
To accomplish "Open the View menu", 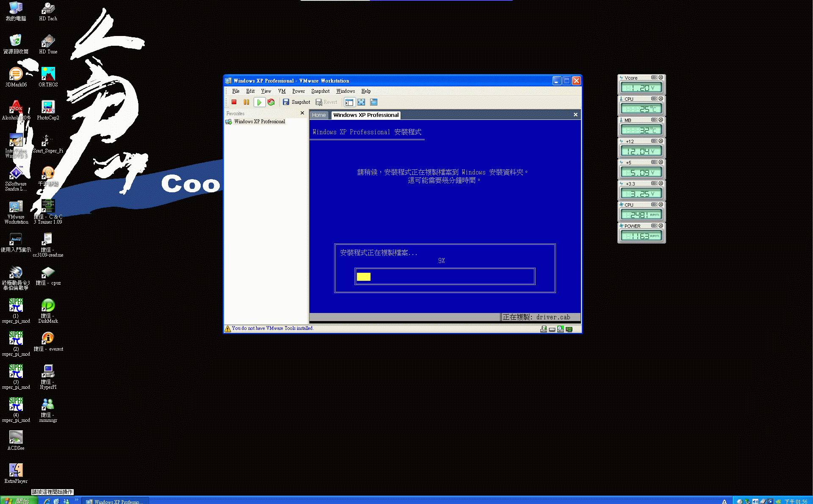I will tap(266, 91).
